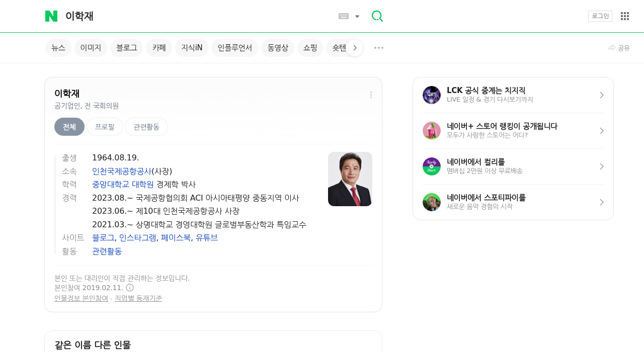Click the next arrow in the tab carousel
This screenshot has height=352, width=644.
point(355,47)
